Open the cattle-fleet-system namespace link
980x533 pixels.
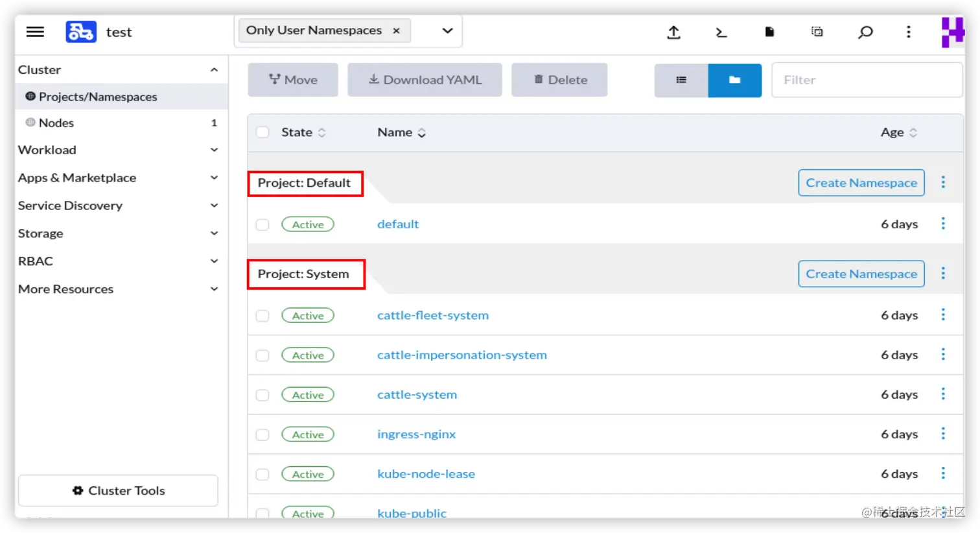coord(433,316)
